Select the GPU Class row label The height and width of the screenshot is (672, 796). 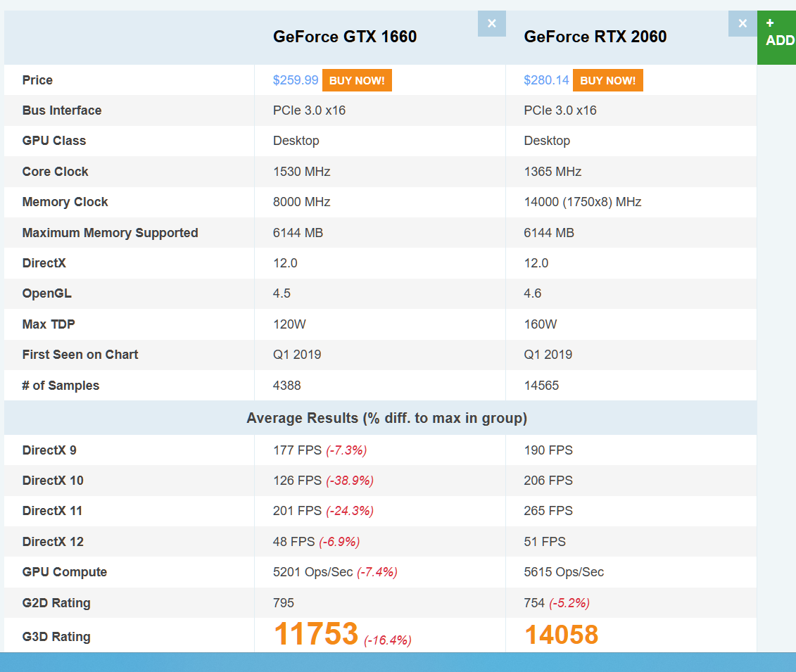pyautogui.click(x=54, y=141)
